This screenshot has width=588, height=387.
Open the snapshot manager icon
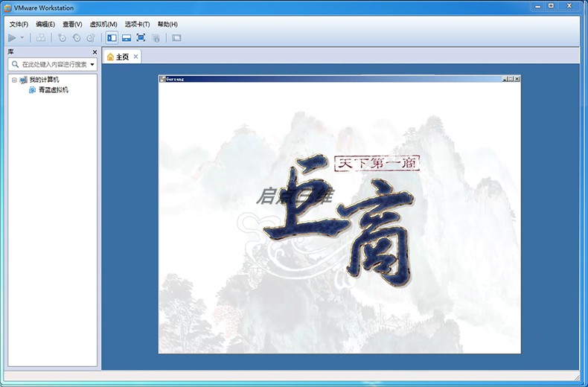(91, 38)
